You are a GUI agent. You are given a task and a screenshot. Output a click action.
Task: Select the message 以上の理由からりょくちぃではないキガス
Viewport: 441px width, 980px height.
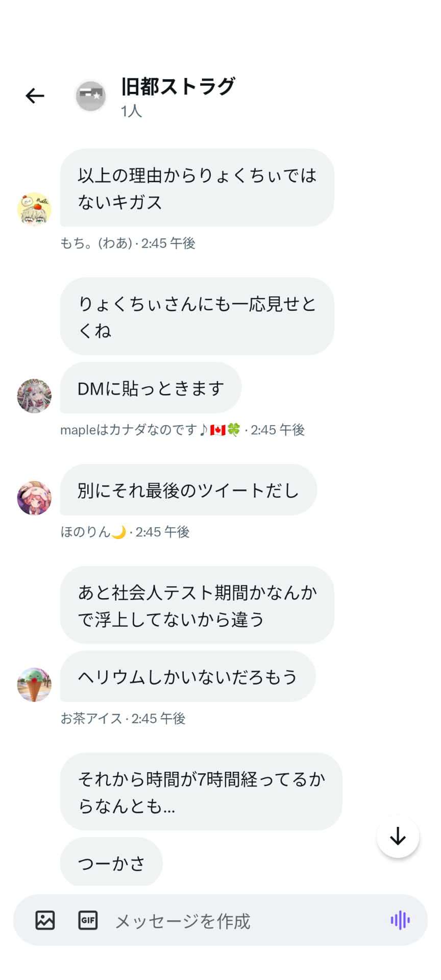[x=197, y=188]
